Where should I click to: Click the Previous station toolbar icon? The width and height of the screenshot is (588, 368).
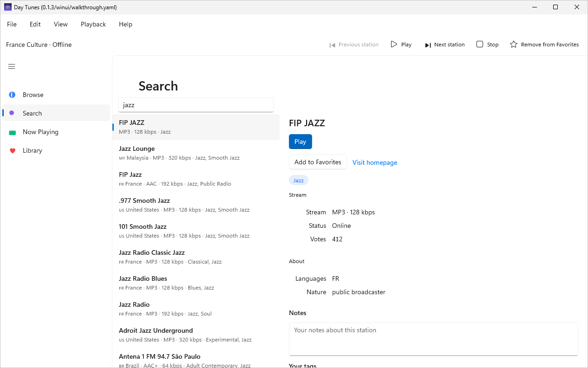click(x=332, y=45)
